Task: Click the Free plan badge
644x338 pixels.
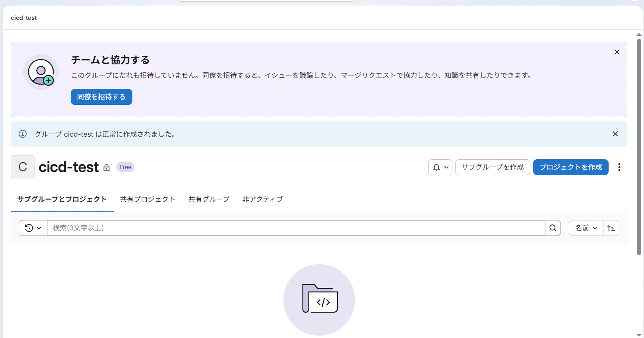Action: [x=125, y=167]
